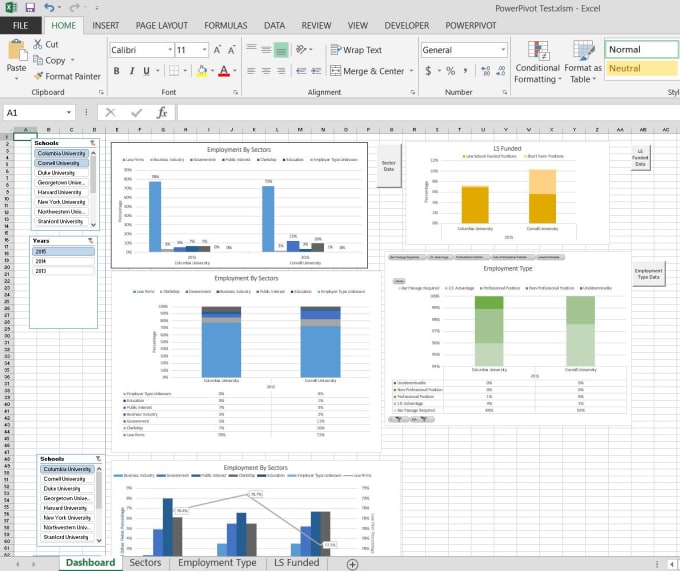Open Format as Table gallery
This screenshot has height=571, width=680.
coord(582,62)
